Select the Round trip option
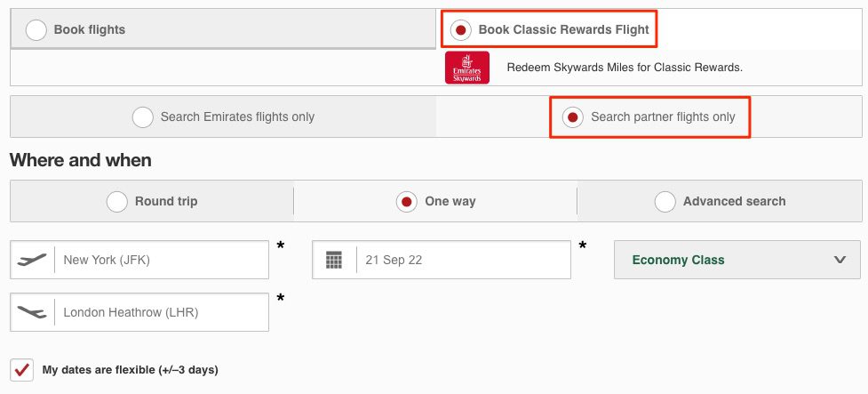 click(152, 201)
